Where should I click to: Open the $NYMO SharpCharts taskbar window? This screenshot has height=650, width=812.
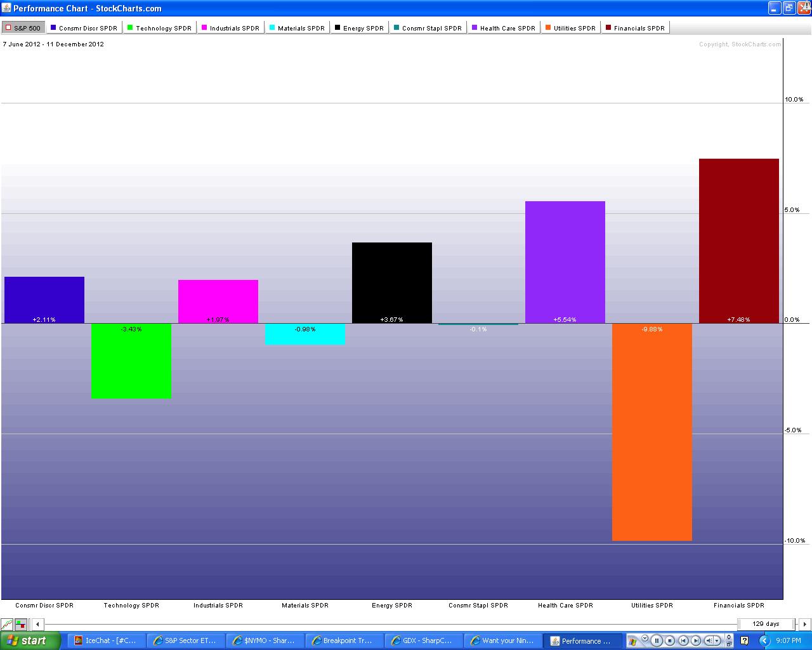click(265, 640)
